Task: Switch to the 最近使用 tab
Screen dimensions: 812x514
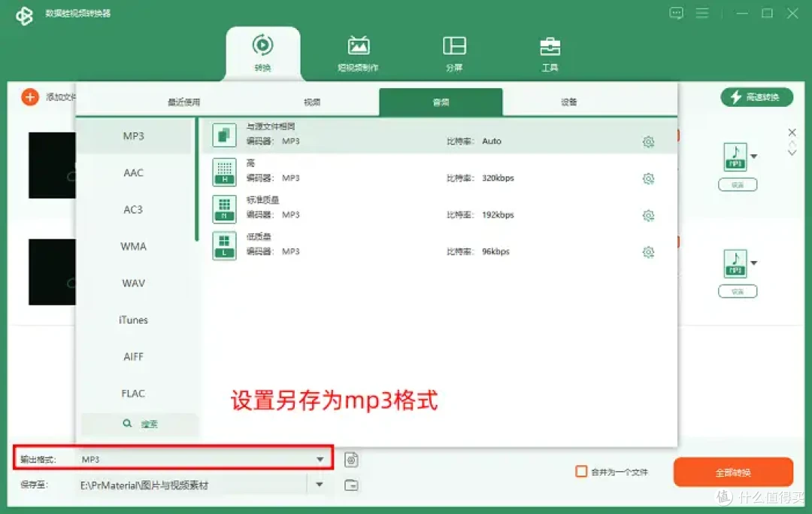Action: 184,102
